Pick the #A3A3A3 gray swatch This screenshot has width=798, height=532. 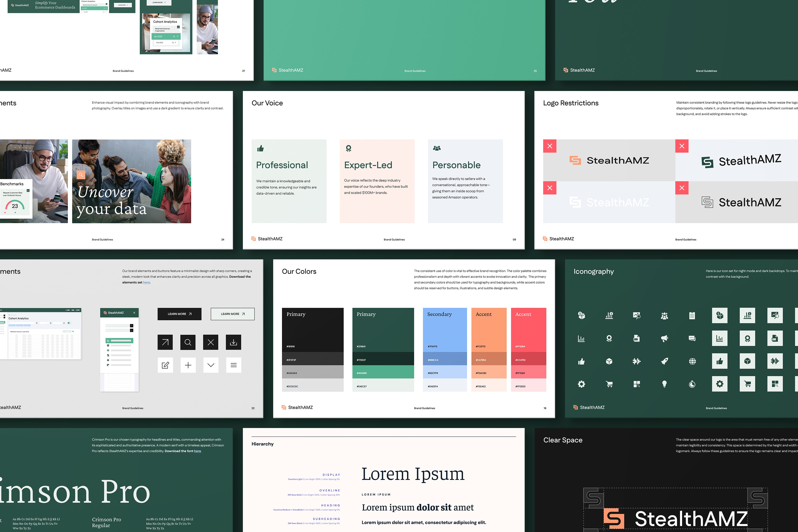click(313, 372)
